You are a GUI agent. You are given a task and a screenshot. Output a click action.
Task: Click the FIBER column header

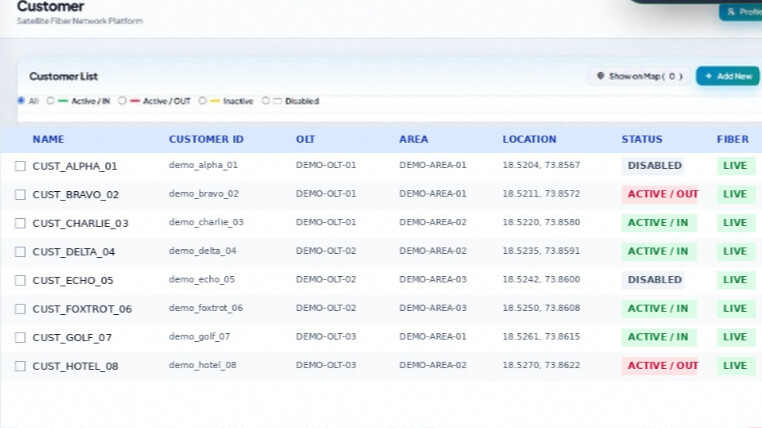coord(733,139)
